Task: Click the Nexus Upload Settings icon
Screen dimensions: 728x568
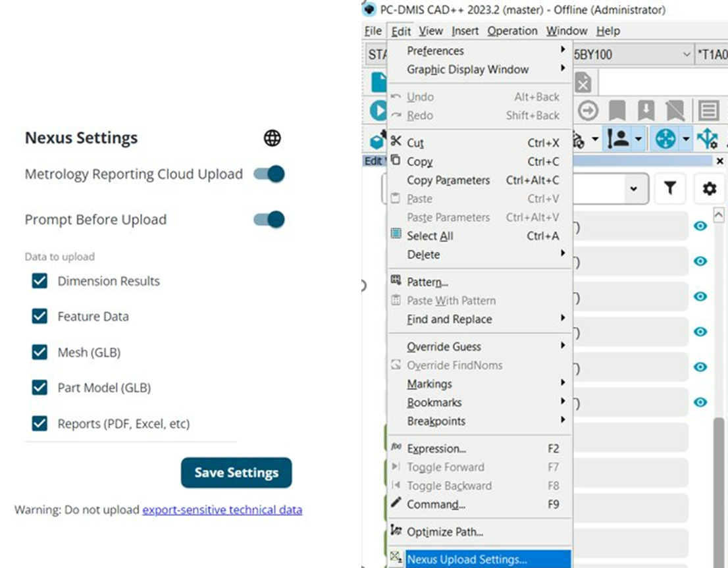Action: click(396, 556)
